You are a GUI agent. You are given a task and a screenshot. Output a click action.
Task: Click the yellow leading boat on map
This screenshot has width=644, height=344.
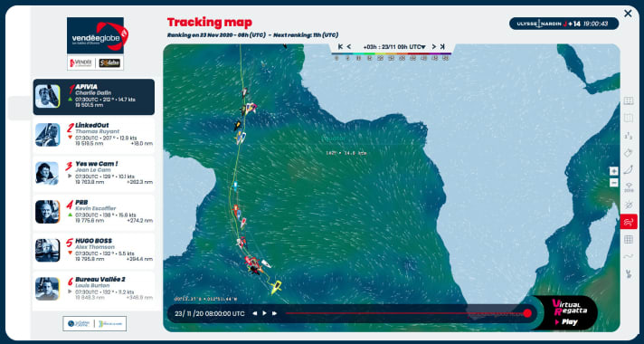276,286
